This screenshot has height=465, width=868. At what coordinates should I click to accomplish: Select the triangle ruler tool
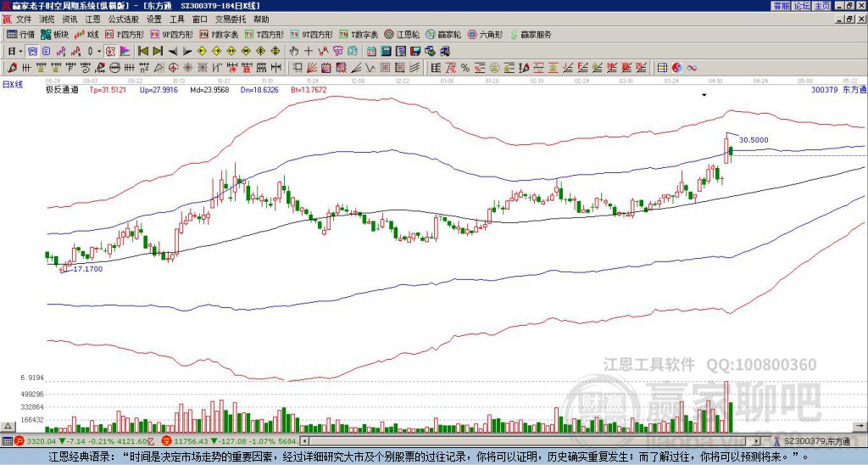point(159,68)
